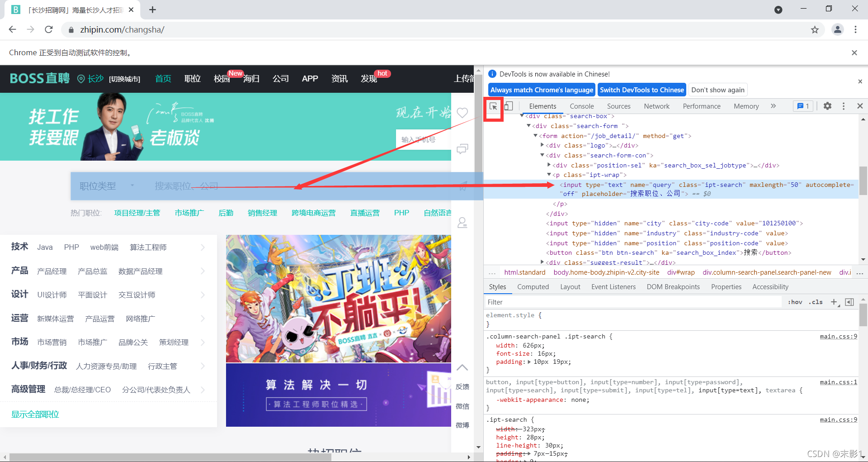The image size is (868, 462).
Task: Click the 输入手机号 phone input
Action: pos(424,139)
